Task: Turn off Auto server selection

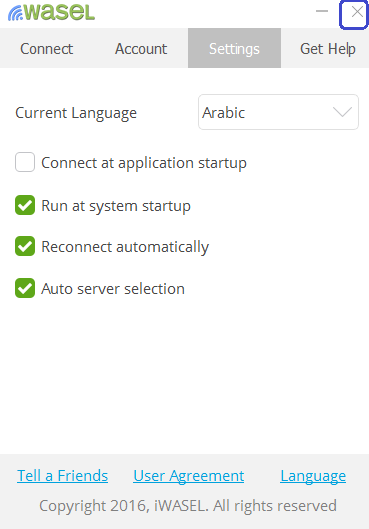Action: [x=25, y=288]
